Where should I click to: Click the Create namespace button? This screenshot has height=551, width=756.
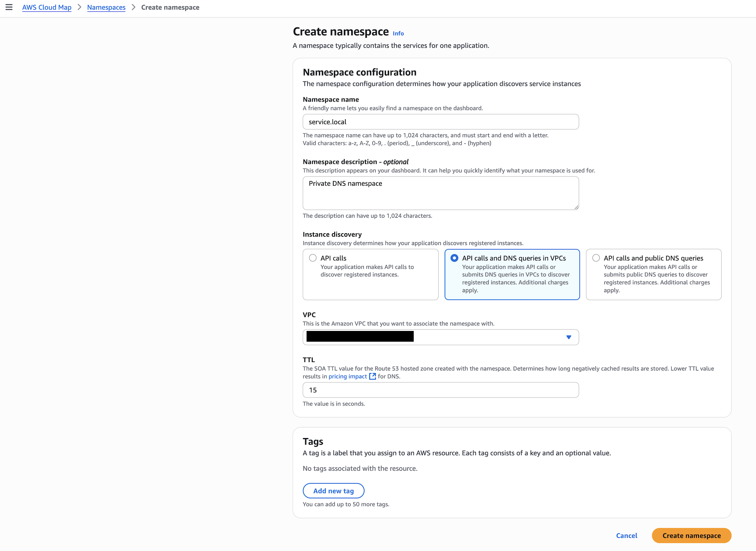tap(691, 535)
